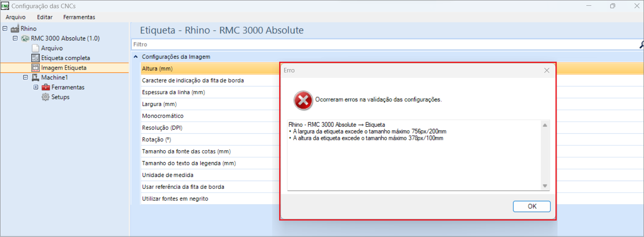The image size is (644, 237).
Task: Click the Rhino factory icon
Action: point(15,29)
